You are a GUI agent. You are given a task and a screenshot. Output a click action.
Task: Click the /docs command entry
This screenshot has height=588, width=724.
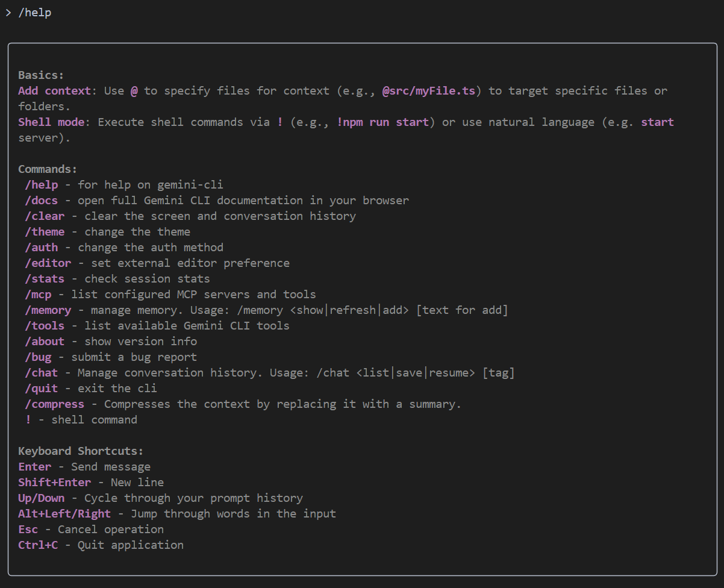click(41, 201)
